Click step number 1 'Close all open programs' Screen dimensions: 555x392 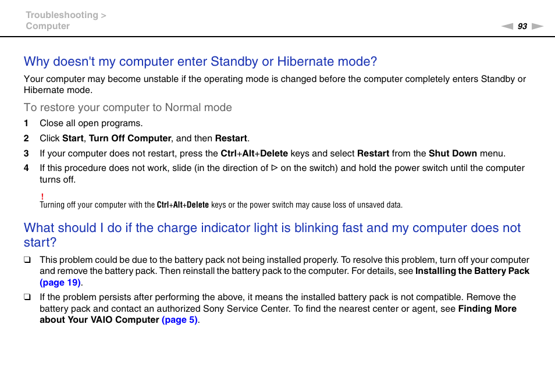(x=26, y=123)
